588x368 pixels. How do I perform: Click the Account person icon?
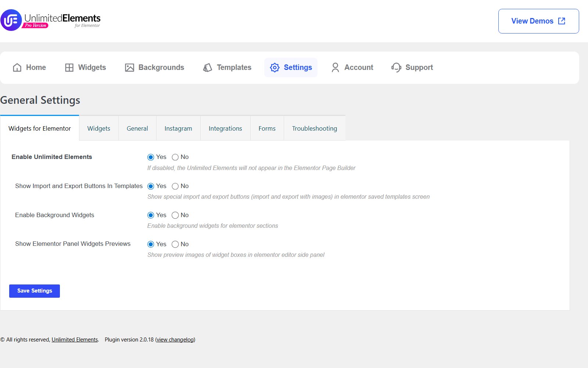(x=335, y=67)
